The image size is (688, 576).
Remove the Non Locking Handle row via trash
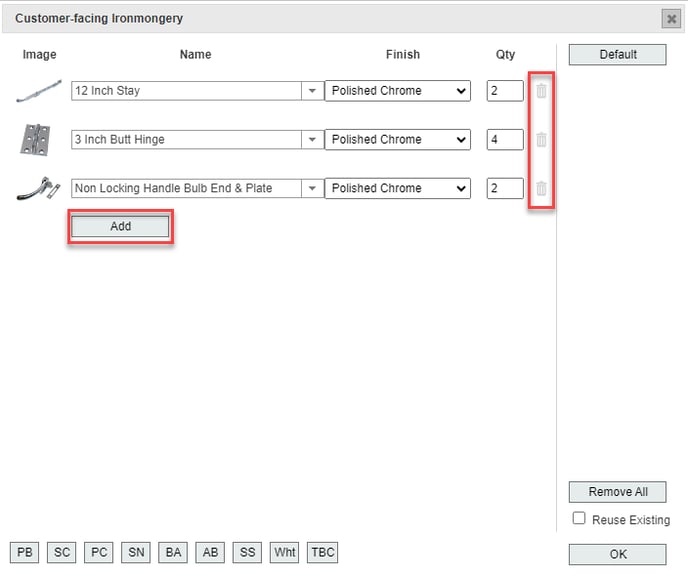pos(541,188)
